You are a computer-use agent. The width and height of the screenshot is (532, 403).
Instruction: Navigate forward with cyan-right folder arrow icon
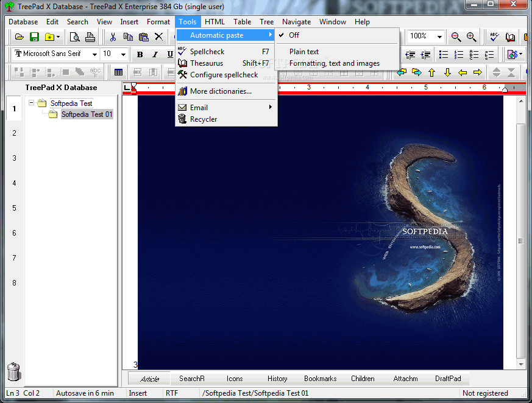click(x=417, y=72)
